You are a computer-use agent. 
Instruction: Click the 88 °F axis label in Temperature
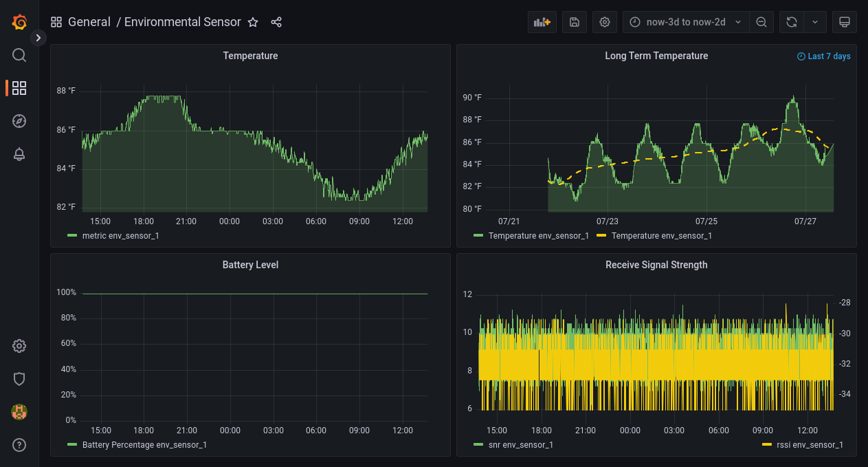click(66, 91)
